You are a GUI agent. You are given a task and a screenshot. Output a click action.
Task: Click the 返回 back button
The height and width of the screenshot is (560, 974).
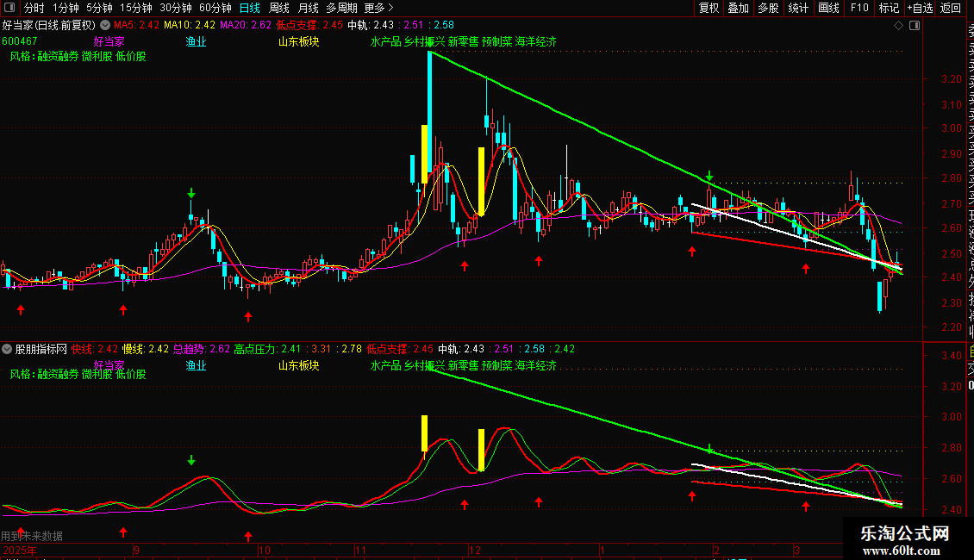[951, 8]
